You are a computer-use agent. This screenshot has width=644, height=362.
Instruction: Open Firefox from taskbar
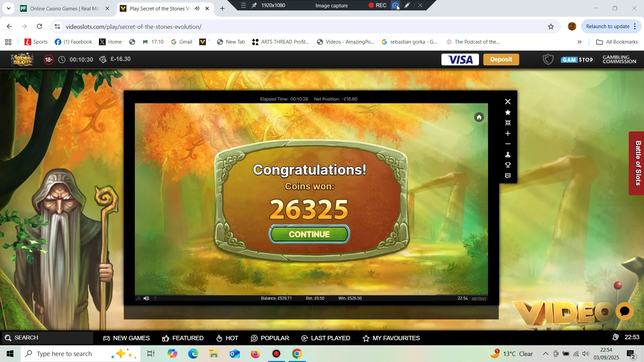(x=255, y=354)
